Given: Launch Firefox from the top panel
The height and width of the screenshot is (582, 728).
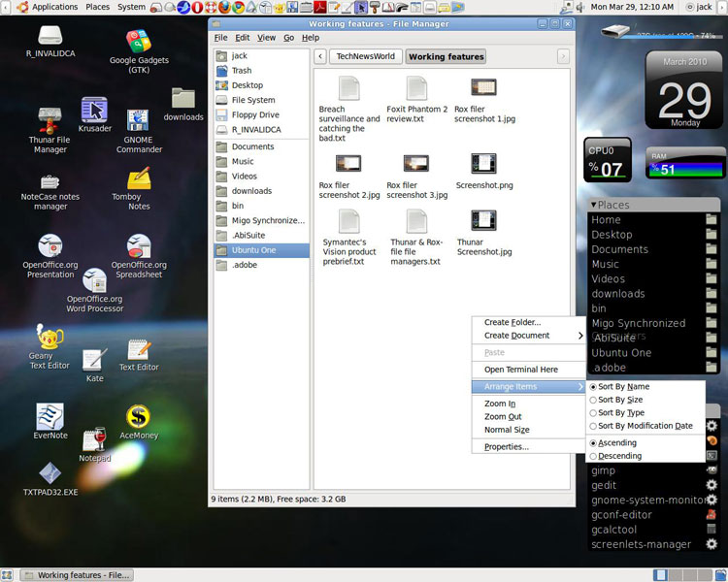Looking at the screenshot, I should click(225, 7).
